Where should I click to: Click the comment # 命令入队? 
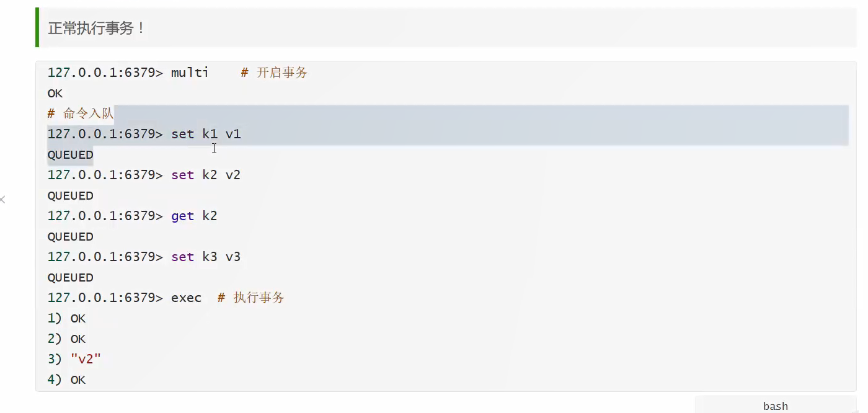[81, 113]
